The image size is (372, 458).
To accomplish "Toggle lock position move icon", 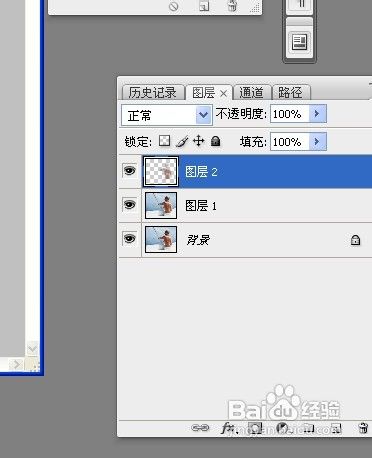I will point(199,141).
